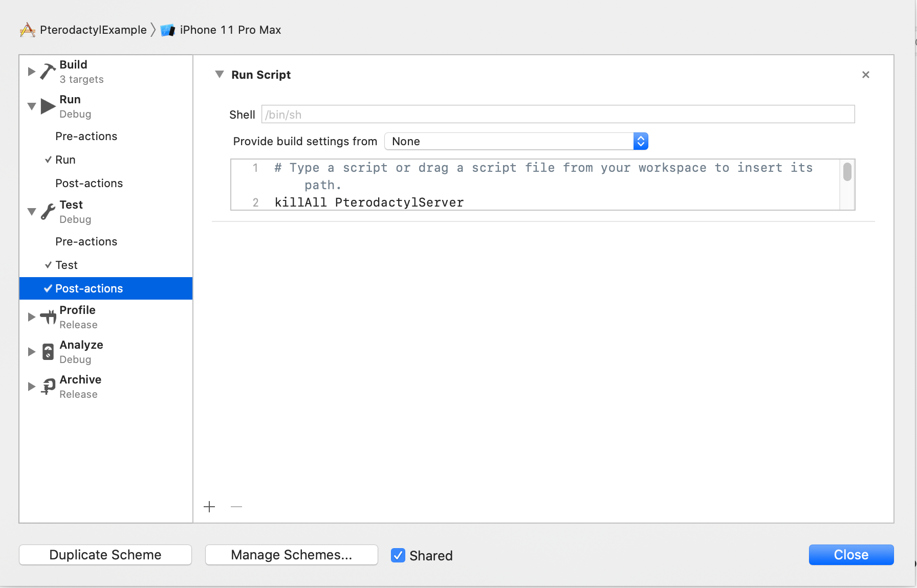Screen dimensions: 917x588
Task: Select Post-actions under Run
Action: tap(106, 183)
